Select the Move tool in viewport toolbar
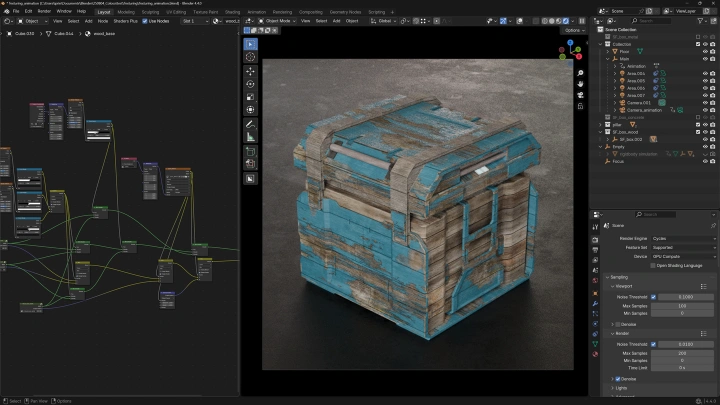 pyautogui.click(x=250, y=71)
